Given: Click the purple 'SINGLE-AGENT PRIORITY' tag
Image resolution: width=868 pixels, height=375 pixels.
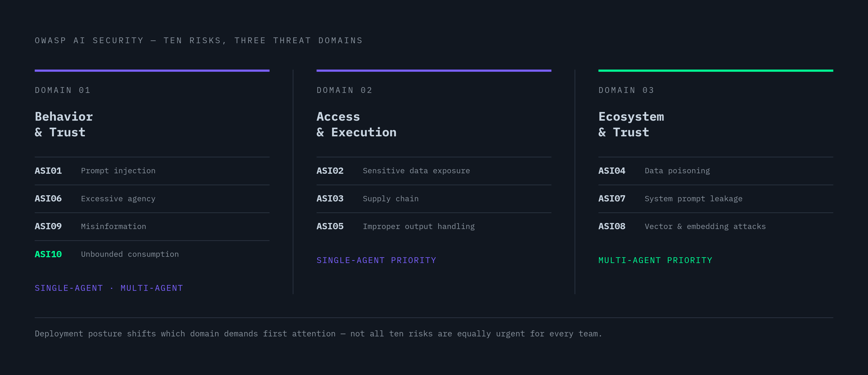Looking at the screenshot, I should [x=376, y=260].
